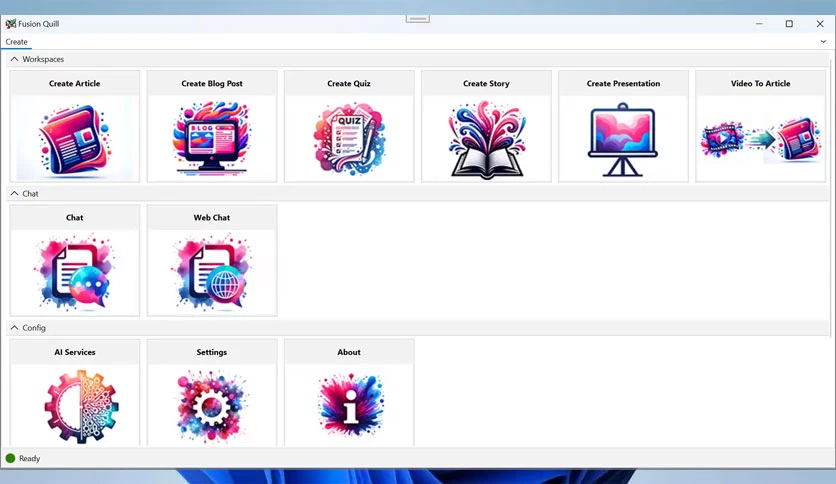Collapse the Config section
The width and height of the screenshot is (836, 484).
[x=14, y=328]
